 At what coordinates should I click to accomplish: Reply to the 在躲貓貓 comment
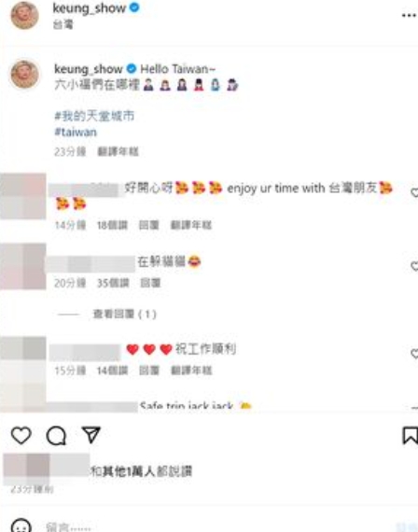150,283
